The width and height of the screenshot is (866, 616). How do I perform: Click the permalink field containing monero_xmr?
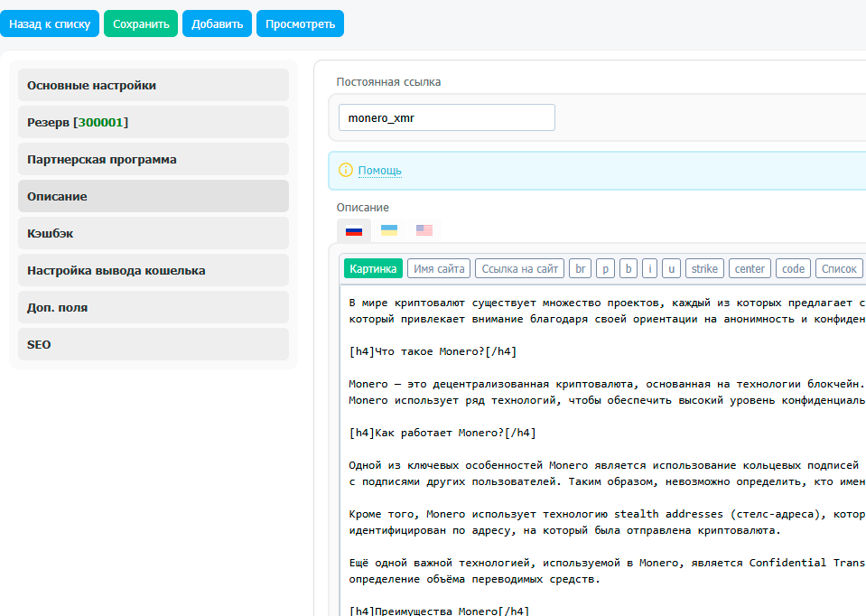[446, 117]
